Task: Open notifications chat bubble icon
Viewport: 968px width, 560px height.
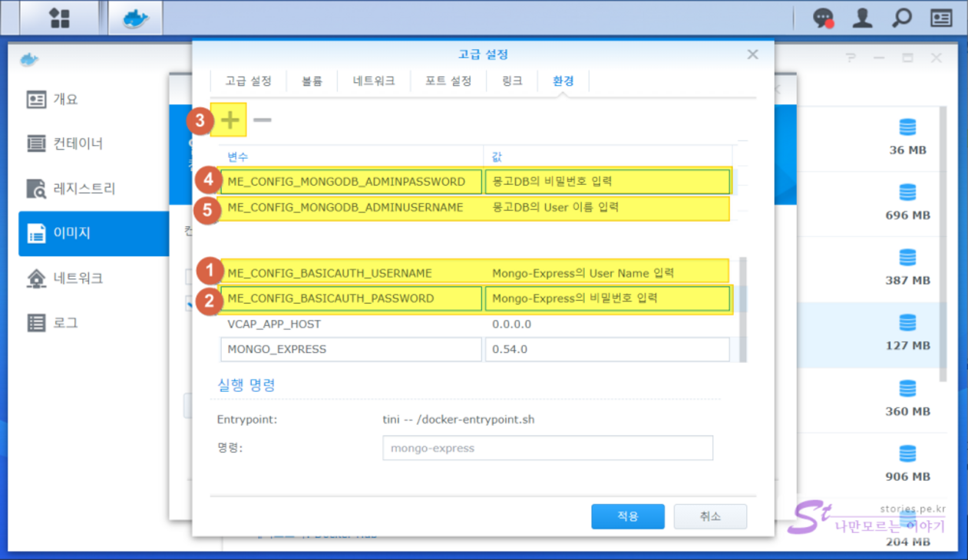Action: [x=824, y=18]
